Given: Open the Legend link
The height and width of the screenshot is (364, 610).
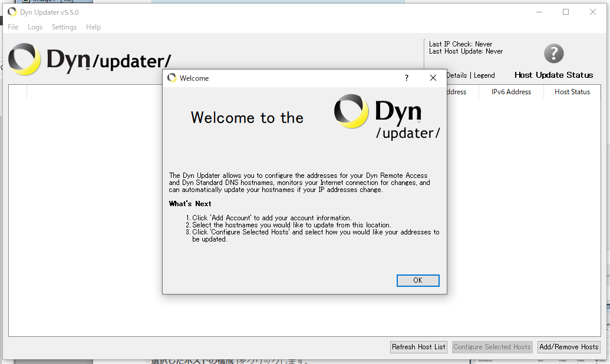Looking at the screenshot, I should pos(484,75).
